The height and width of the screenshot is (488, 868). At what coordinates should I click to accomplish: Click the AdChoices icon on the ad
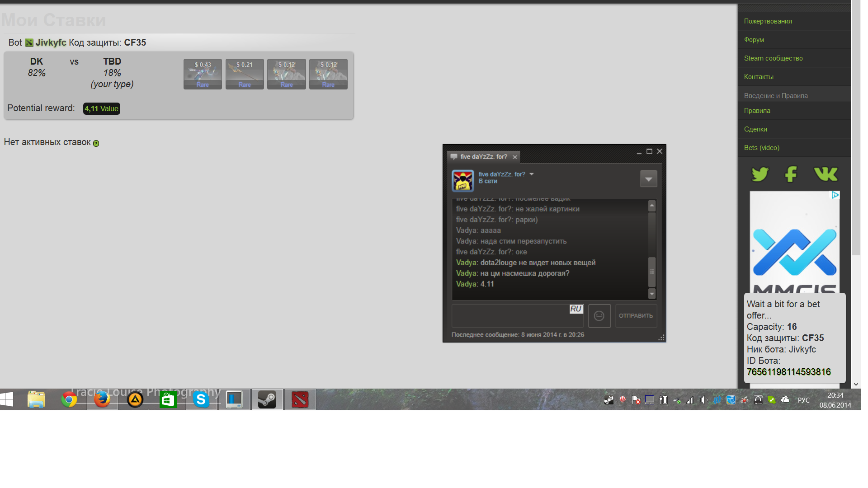coord(835,195)
